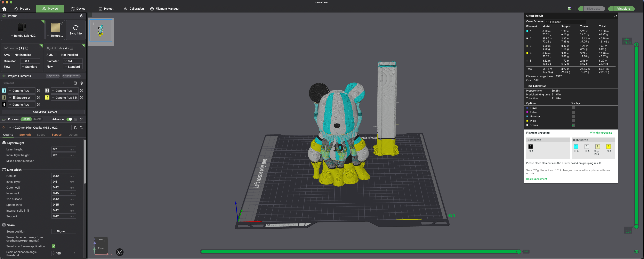Open options for filament 5 Generic PLA
The height and width of the screenshot is (259, 644).
(38, 105)
